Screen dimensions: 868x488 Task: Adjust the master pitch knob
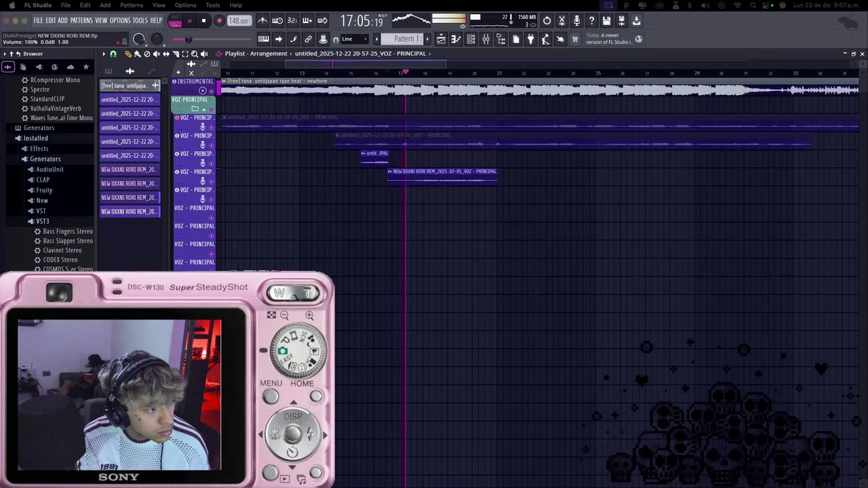[156, 39]
